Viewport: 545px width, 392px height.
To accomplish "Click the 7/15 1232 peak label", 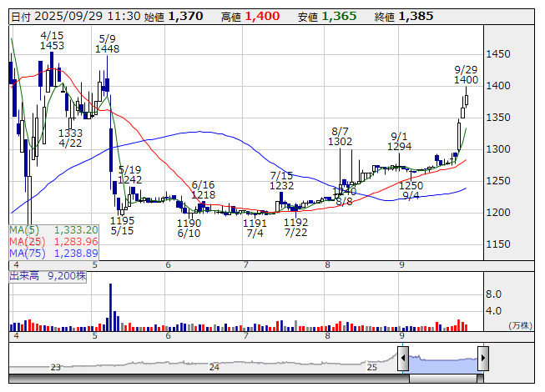I will coord(281,180).
